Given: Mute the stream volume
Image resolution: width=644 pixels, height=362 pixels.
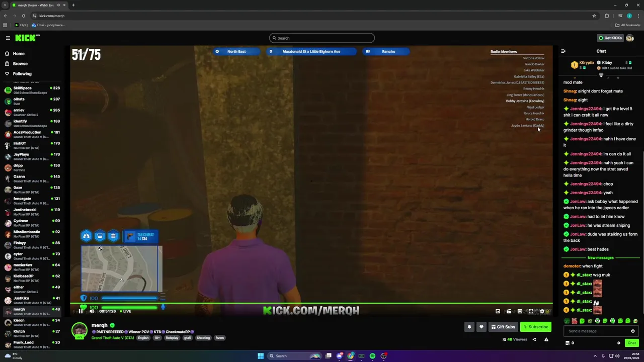Looking at the screenshot, I should click(92, 311).
